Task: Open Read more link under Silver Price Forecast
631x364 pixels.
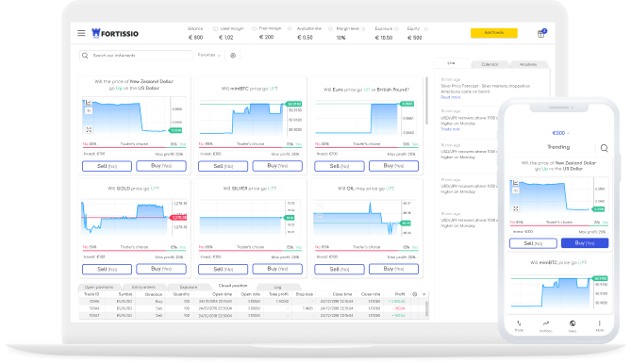Action: coord(450,97)
